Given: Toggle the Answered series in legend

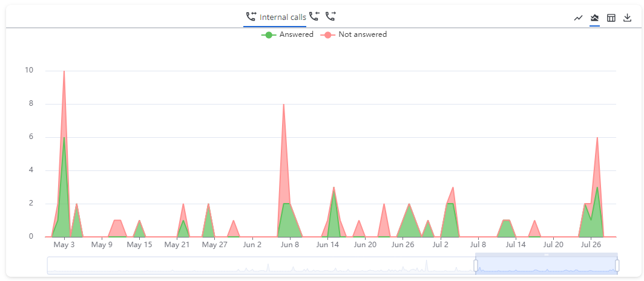Looking at the screenshot, I should [x=296, y=34].
